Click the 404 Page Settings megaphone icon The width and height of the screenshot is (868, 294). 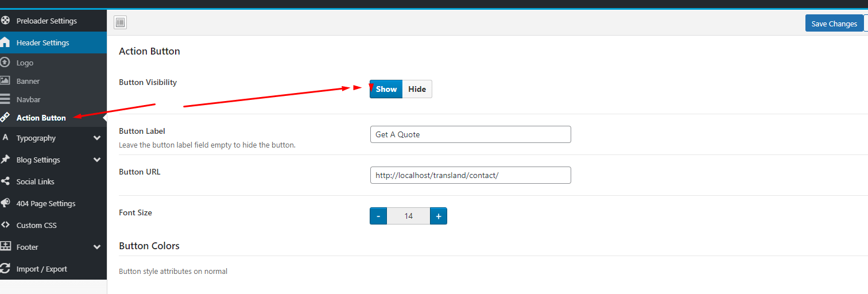click(5, 203)
